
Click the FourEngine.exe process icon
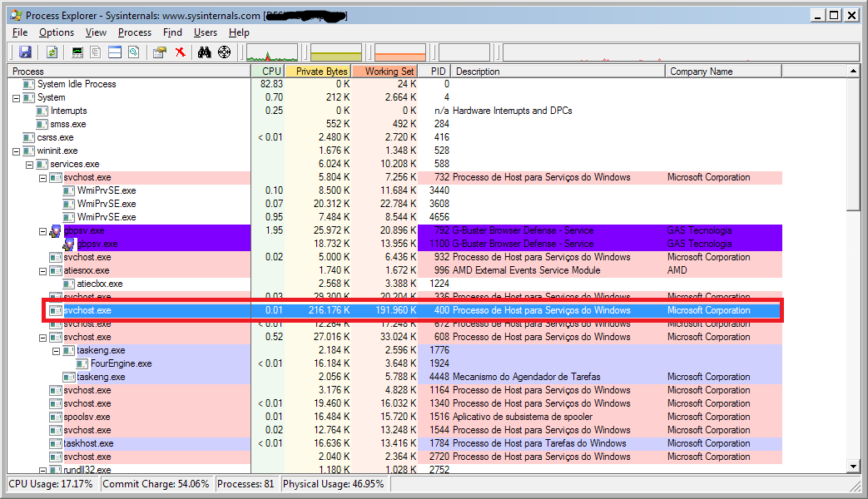tap(82, 363)
